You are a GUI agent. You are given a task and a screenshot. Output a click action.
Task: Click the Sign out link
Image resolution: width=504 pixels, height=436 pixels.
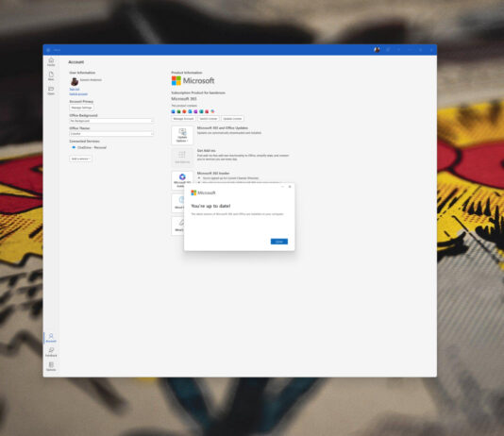point(75,90)
